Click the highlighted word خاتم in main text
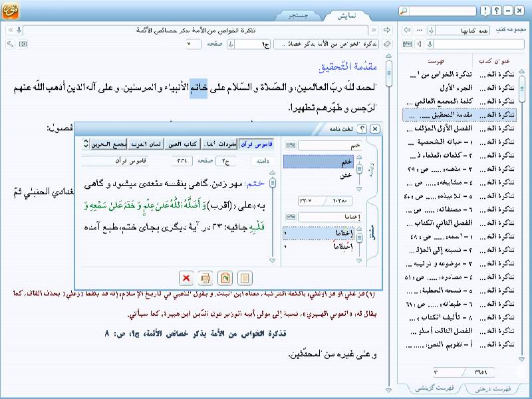 pos(198,88)
